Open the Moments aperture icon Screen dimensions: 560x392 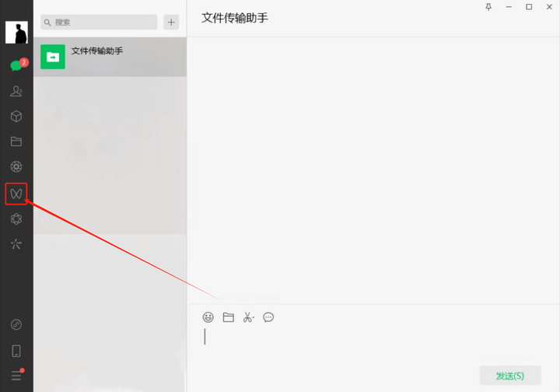[16, 166]
